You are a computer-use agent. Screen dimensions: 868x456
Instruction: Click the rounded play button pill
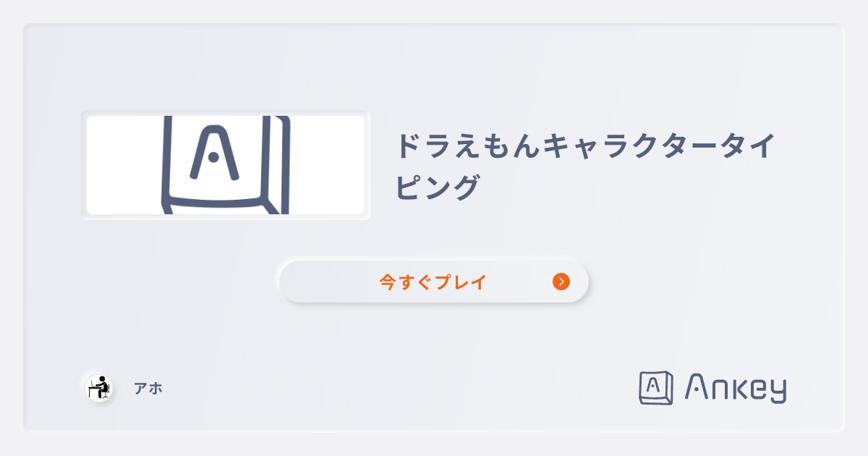click(433, 282)
